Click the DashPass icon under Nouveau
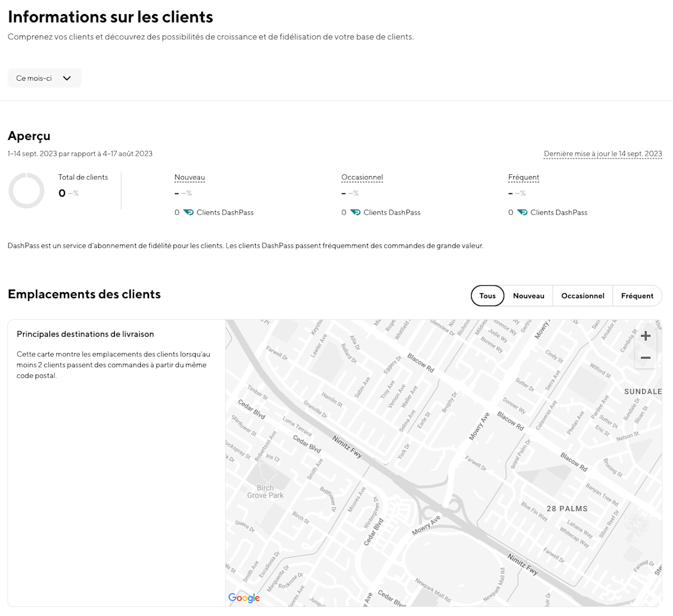 [188, 212]
